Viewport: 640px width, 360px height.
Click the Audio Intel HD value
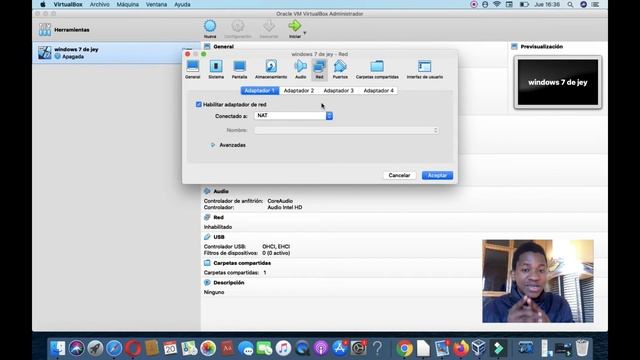click(x=284, y=207)
